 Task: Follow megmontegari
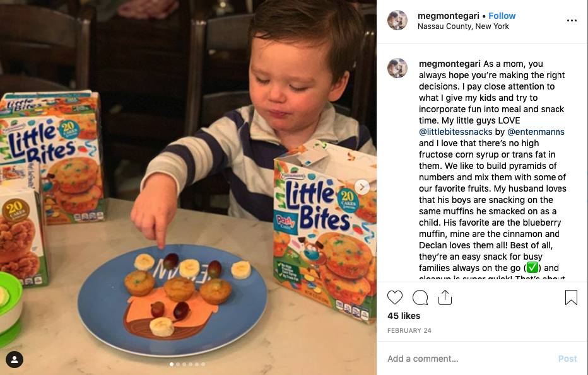(502, 16)
